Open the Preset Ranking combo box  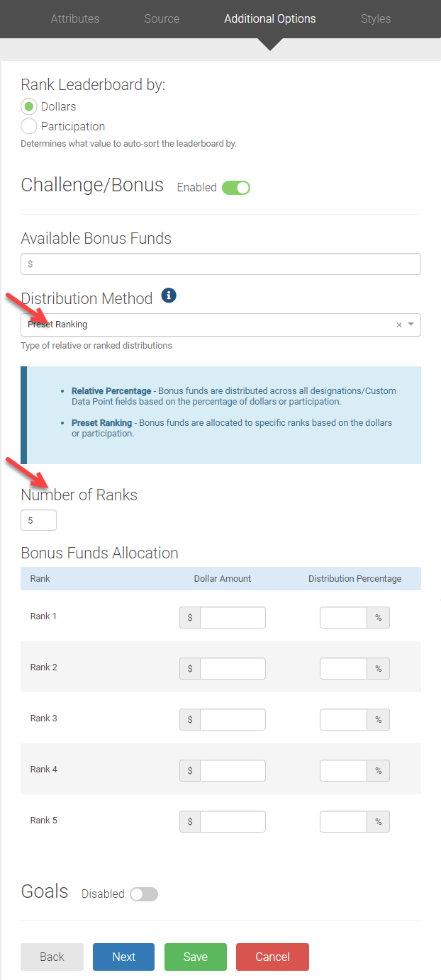213,324
